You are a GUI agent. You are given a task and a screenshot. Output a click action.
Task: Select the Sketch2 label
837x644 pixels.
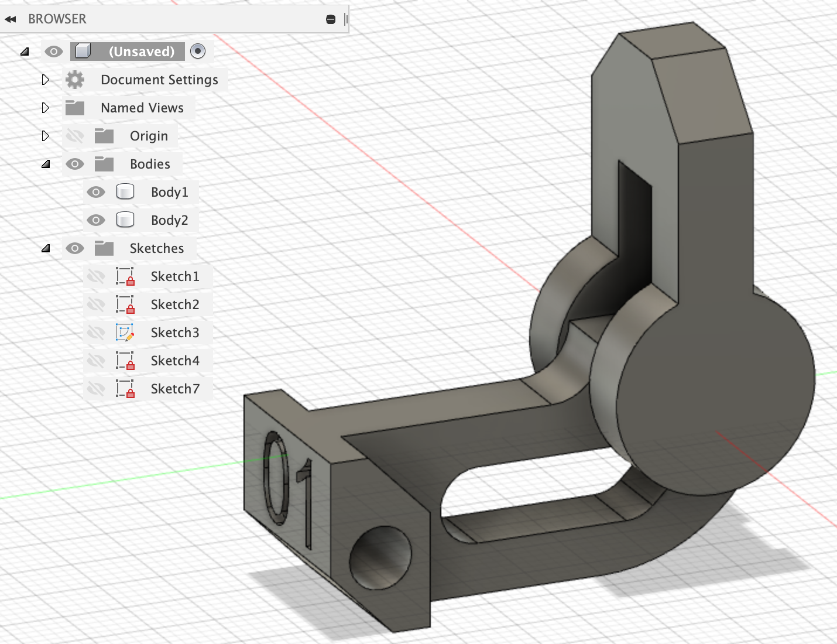[175, 304]
